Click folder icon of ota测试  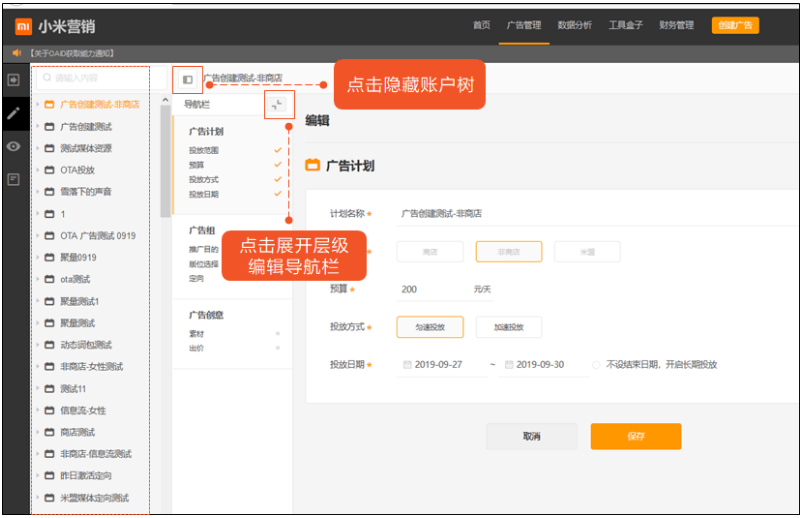[x=49, y=279]
